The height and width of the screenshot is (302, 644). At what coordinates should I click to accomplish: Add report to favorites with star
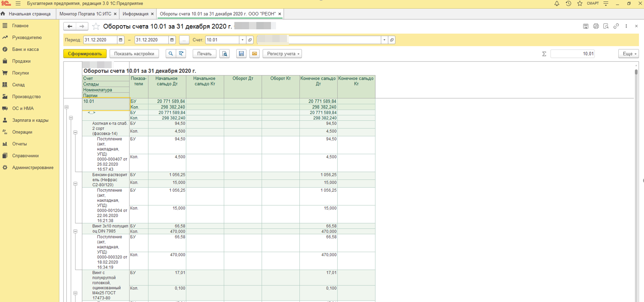tap(96, 27)
